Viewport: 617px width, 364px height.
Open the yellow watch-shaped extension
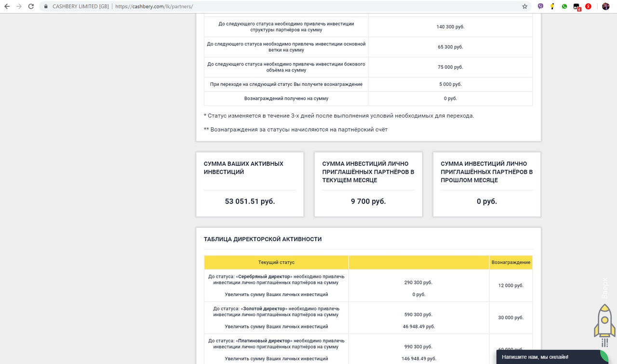(552, 7)
